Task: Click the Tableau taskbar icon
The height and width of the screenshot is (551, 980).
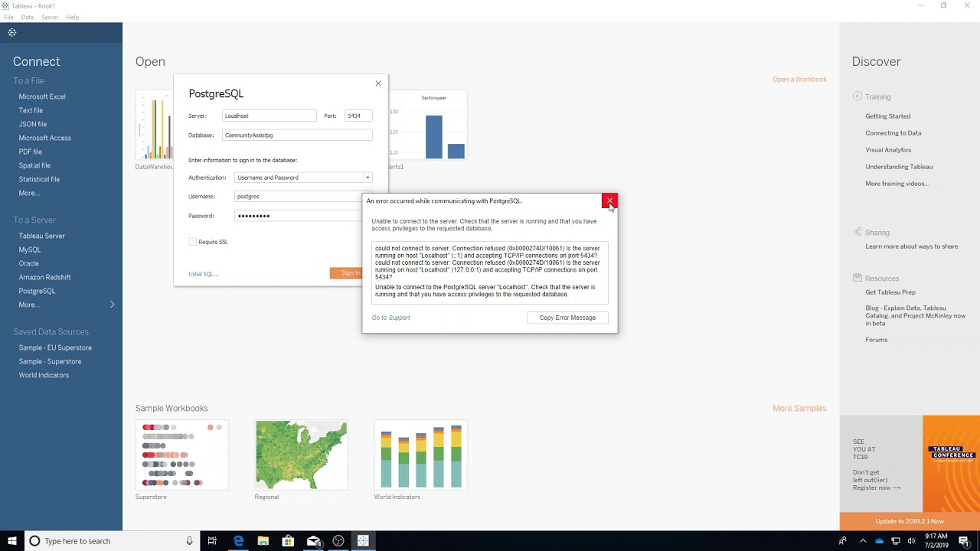Action: [363, 541]
